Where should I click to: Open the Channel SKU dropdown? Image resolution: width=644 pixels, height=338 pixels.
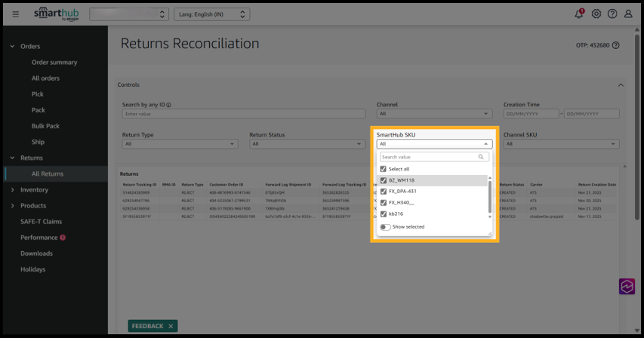pyautogui.click(x=561, y=143)
